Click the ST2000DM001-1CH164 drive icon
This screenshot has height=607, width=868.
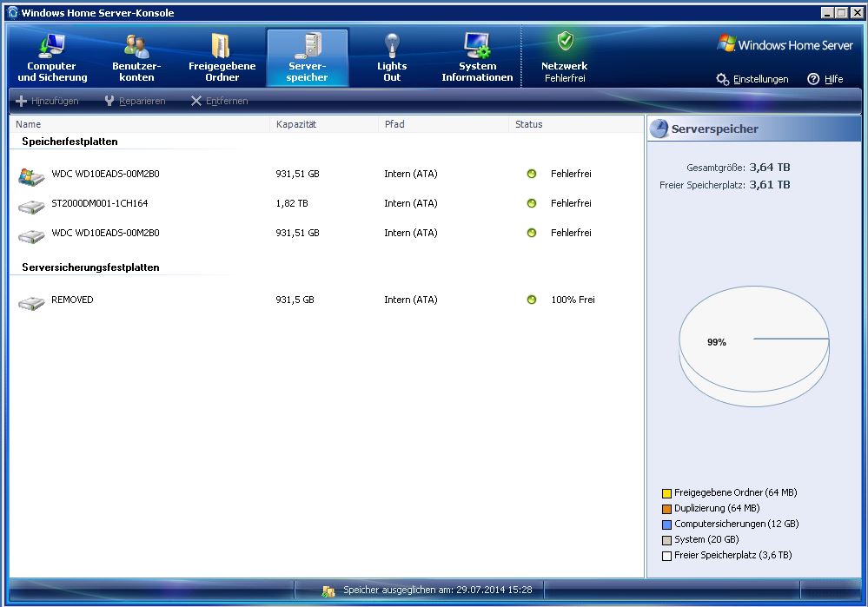coord(31,207)
